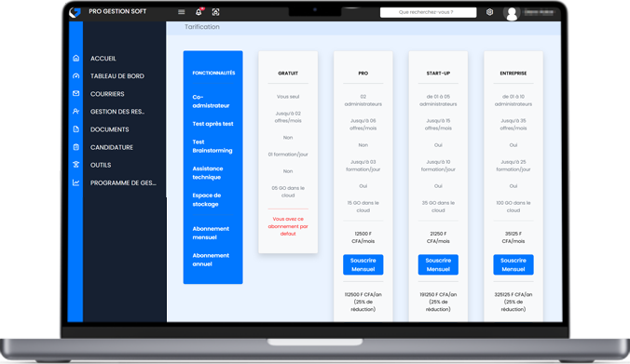This screenshot has width=630, height=364.
Task: Subscribe monthly to the Pro plan
Action: (x=363, y=265)
